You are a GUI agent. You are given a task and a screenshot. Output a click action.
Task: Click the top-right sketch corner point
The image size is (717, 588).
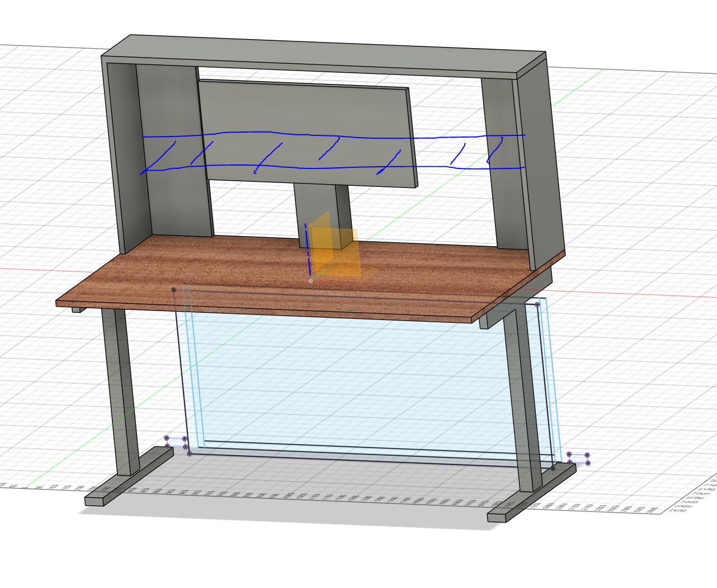[x=537, y=305]
